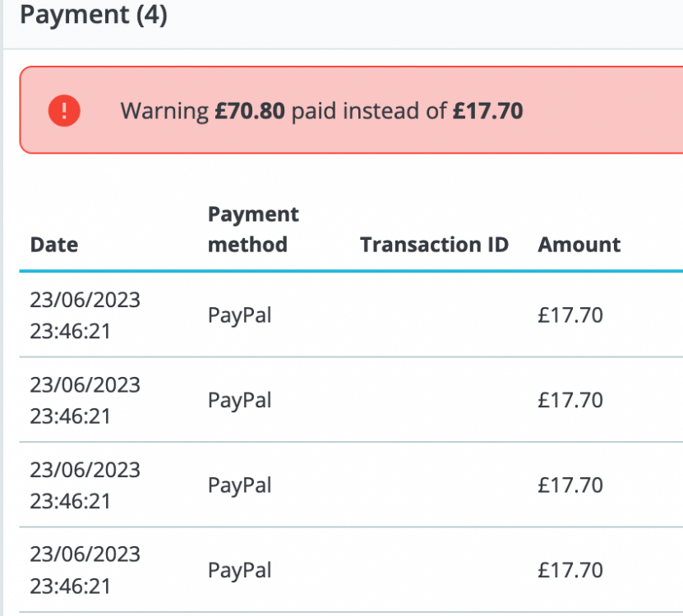Image resolution: width=683 pixels, height=616 pixels.
Task: Click the Amount column header
Action: 579,245
